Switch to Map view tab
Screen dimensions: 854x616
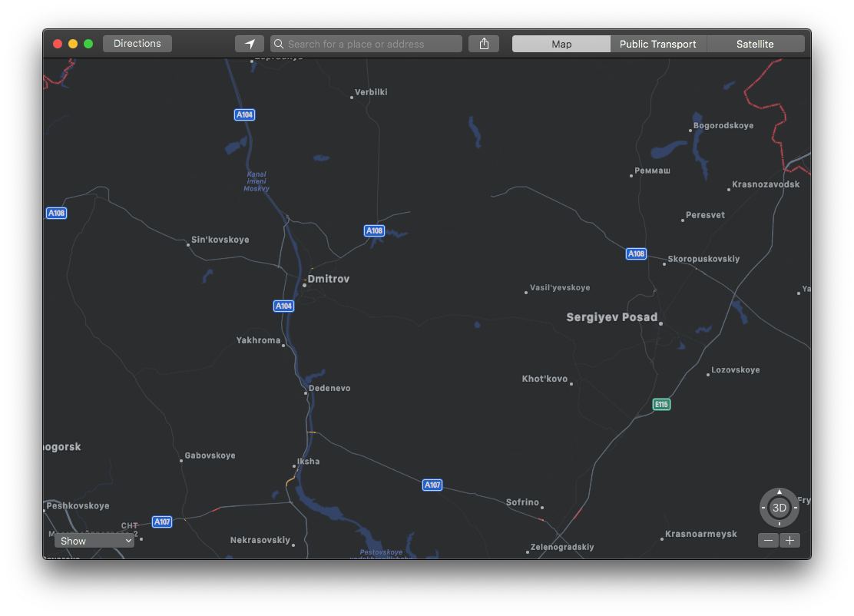coord(561,44)
